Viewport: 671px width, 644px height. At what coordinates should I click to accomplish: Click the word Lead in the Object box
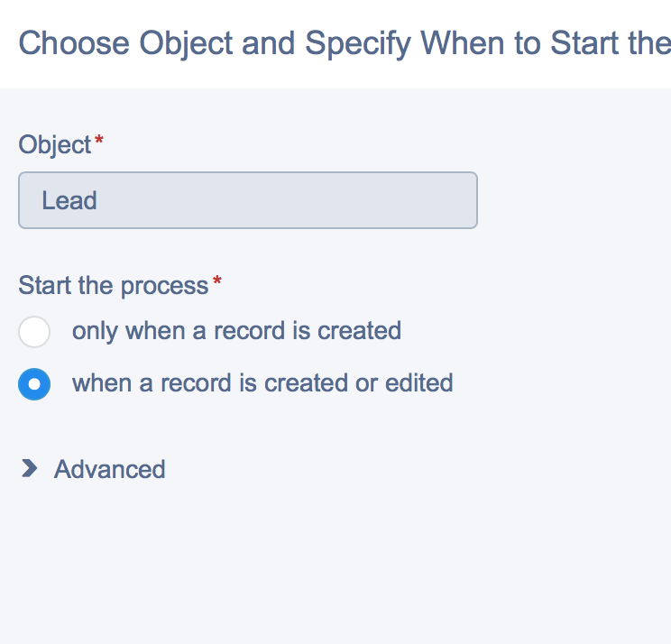69,200
